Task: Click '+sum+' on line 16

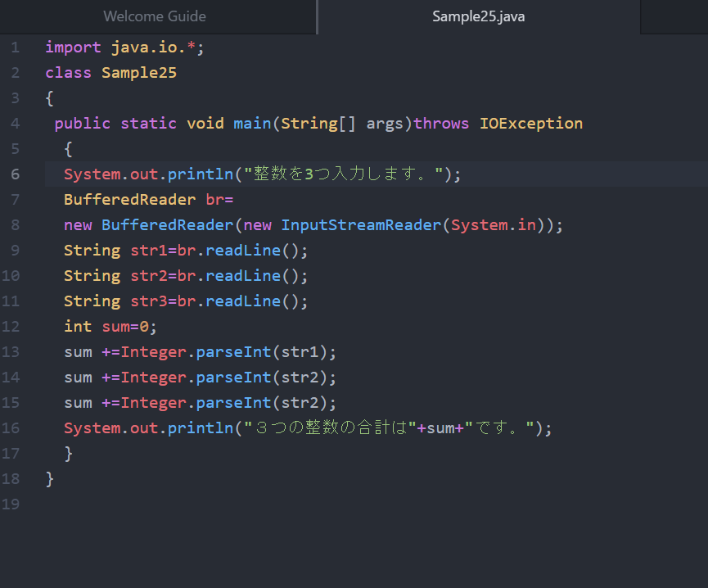Action: [440, 427]
